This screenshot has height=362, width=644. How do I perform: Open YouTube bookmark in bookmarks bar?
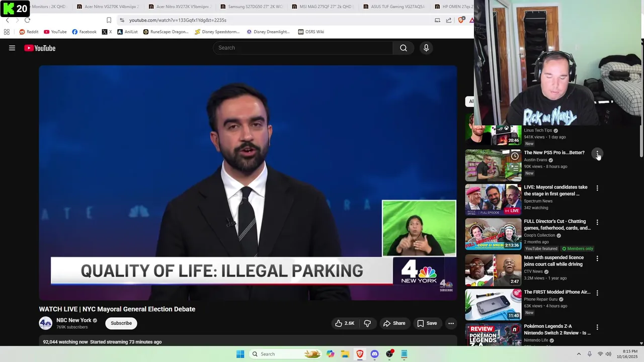55,32
